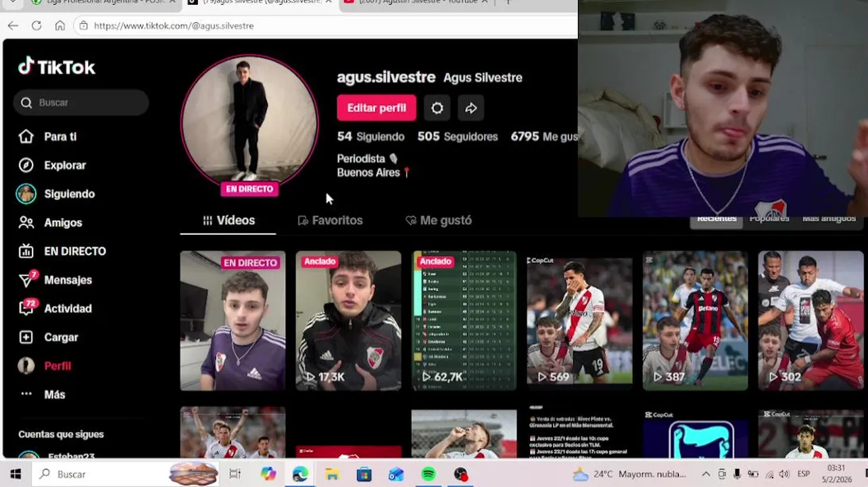The image size is (868, 487).
Task: Close the TikTok agus silvestre tab
Action: pyautogui.click(x=328, y=2)
